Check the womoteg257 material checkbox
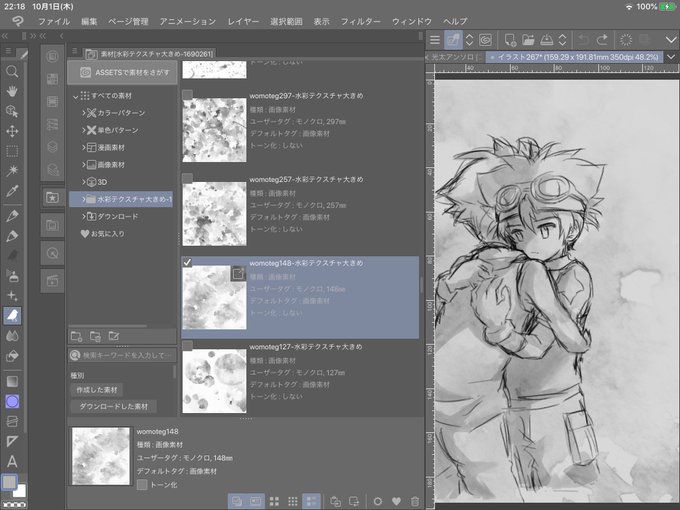 tap(187, 179)
